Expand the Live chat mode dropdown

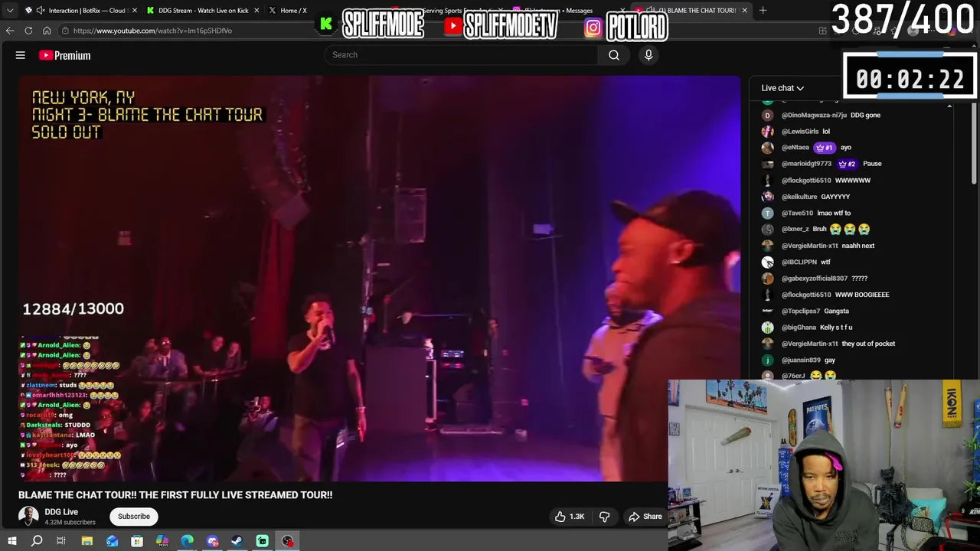pos(782,88)
